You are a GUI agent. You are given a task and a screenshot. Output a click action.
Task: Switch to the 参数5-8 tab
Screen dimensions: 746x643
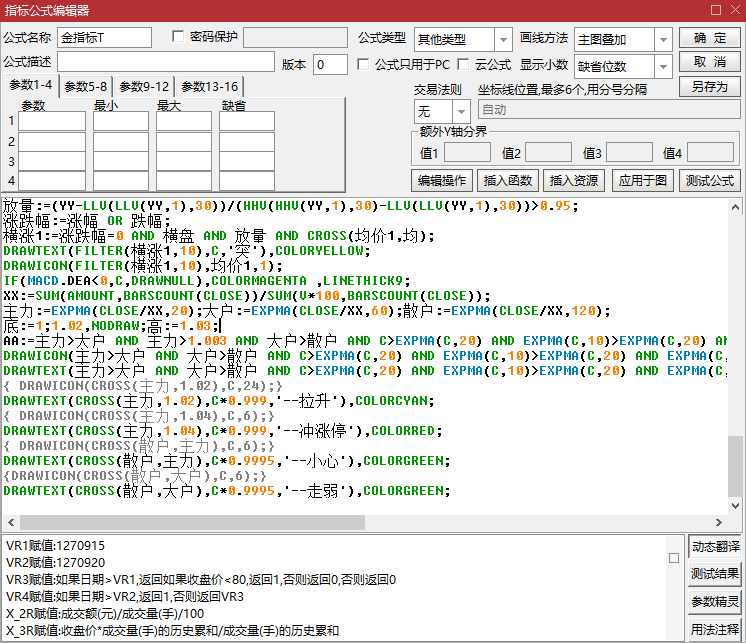85,87
